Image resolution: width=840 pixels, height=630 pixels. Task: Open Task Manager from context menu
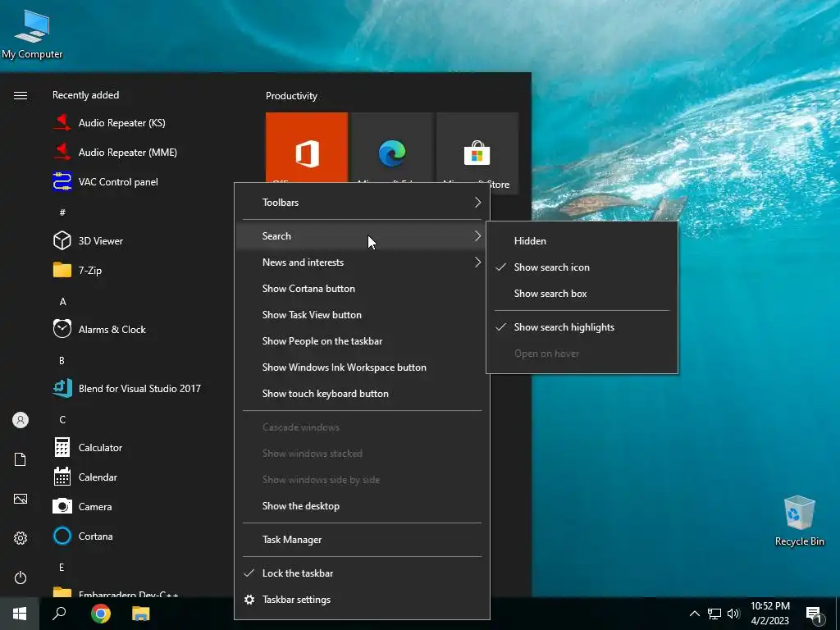pyautogui.click(x=362, y=540)
